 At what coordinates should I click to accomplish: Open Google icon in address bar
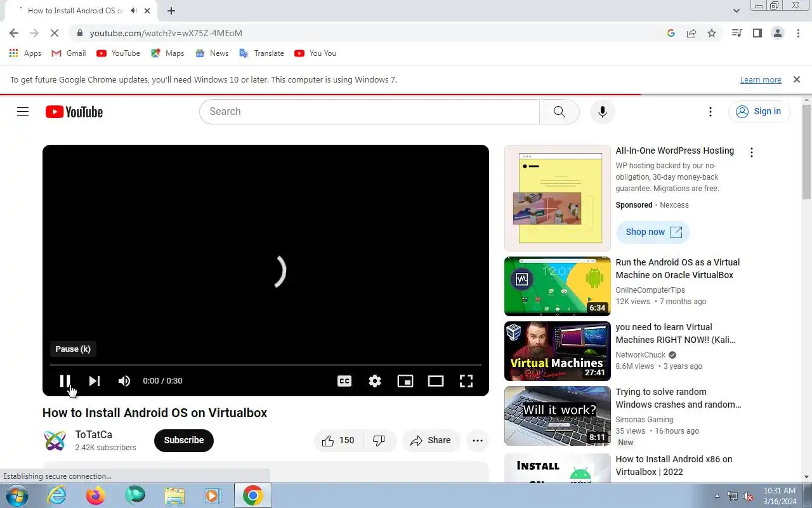coord(671,33)
